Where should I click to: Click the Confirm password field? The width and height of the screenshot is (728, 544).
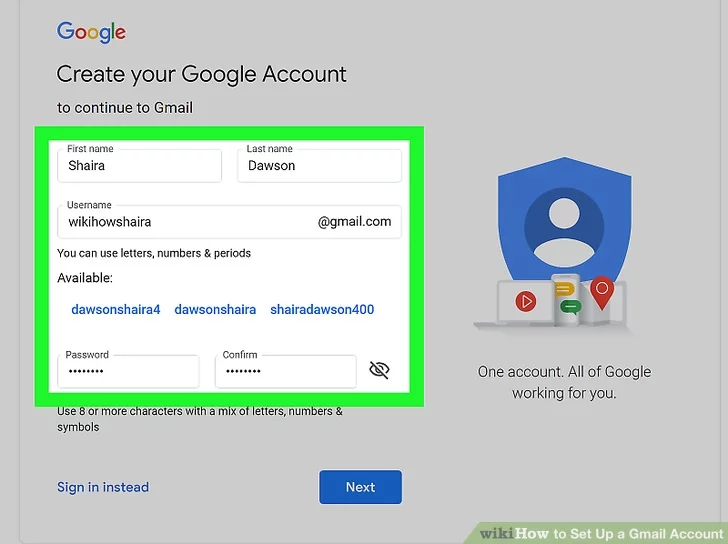coord(286,371)
